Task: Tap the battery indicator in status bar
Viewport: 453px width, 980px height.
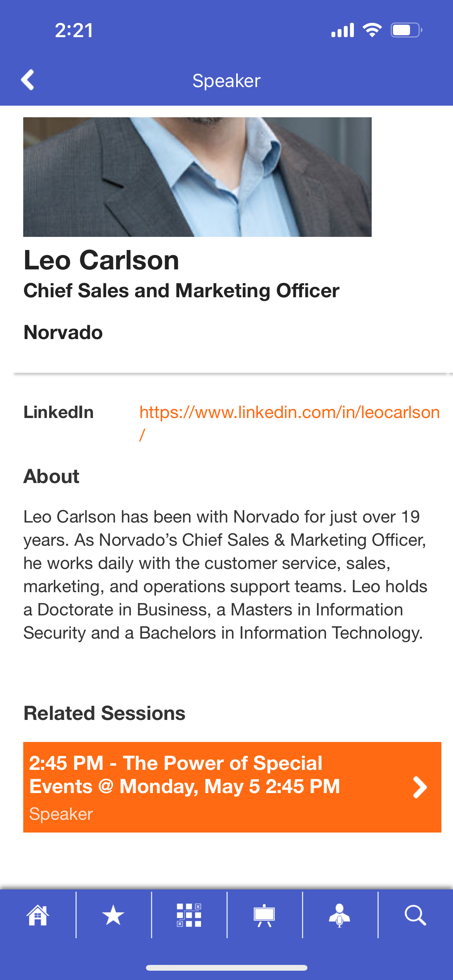Action: tap(406, 30)
